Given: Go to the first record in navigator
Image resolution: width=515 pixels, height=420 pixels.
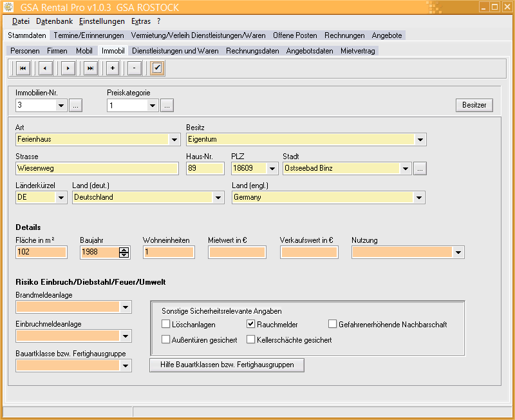Looking at the screenshot, I should (22, 68).
